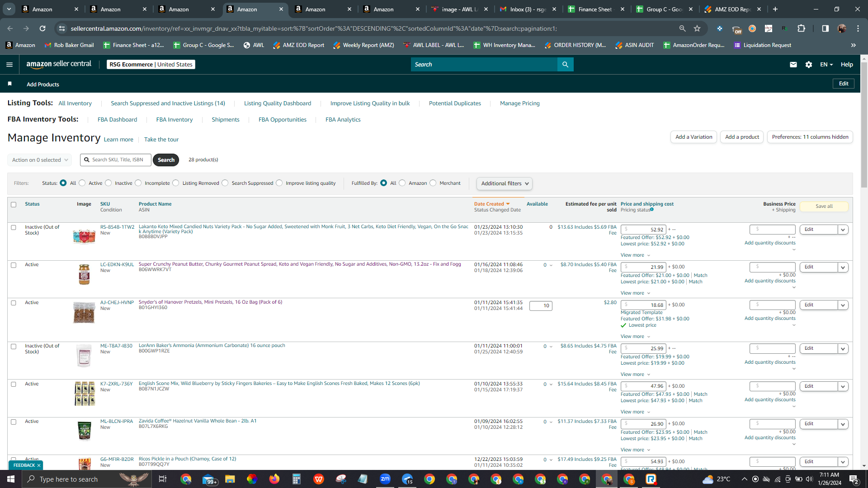Open the EN language dropdown

pos(826,65)
